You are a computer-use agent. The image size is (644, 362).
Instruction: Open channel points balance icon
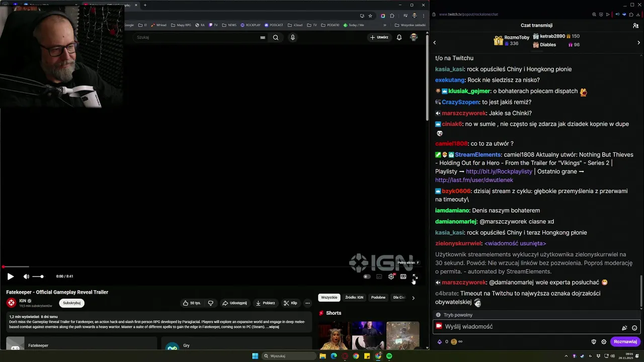(x=454, y=341)
